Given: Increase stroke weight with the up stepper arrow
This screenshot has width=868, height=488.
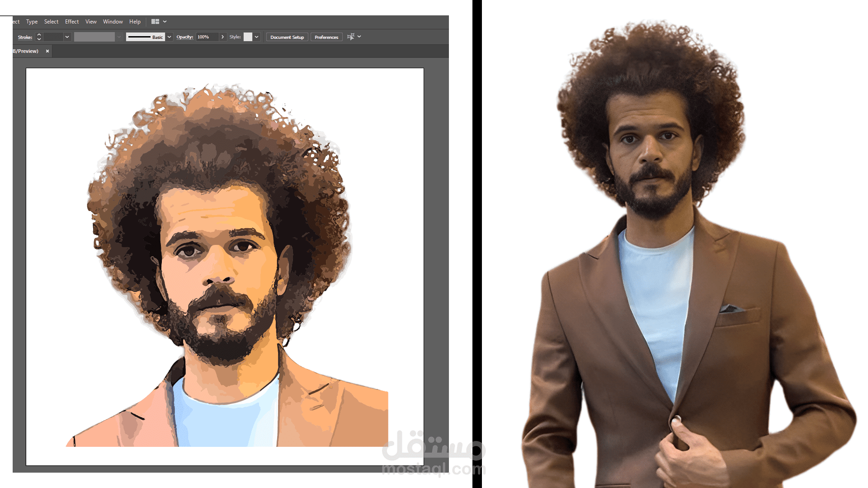Looking at the screenshot, I should (x=39, y=34).
